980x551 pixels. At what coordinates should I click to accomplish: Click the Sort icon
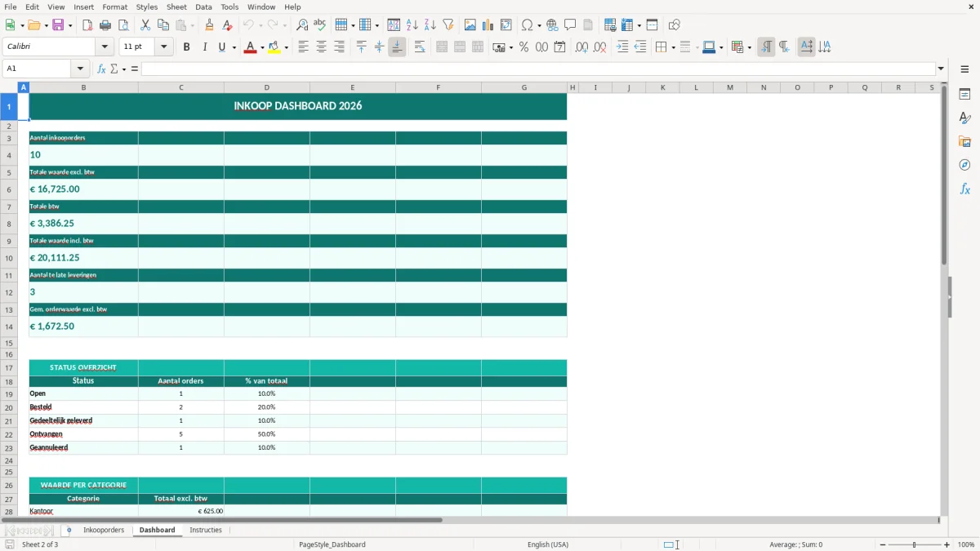click(394, 25)
